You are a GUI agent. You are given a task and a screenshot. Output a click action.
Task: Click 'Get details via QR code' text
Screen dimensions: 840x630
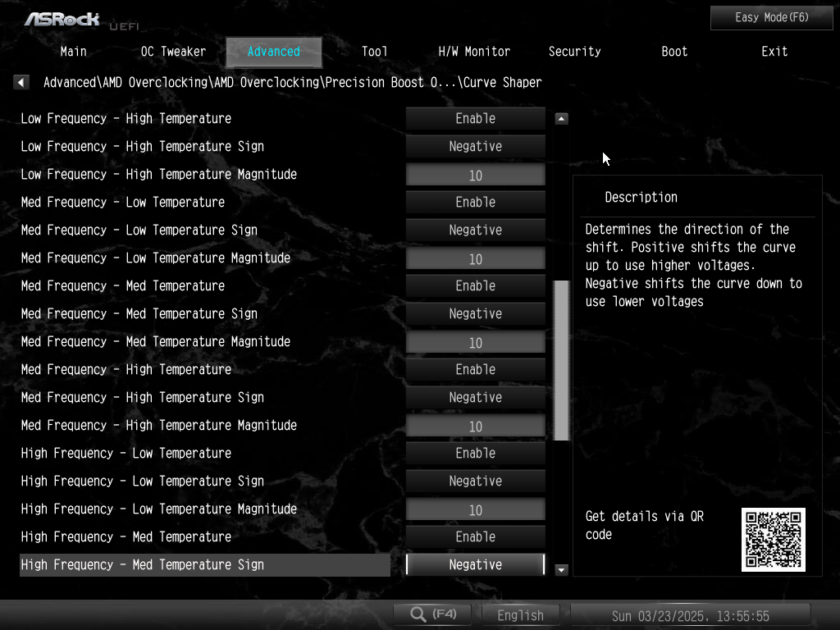(x=645, y=525)
